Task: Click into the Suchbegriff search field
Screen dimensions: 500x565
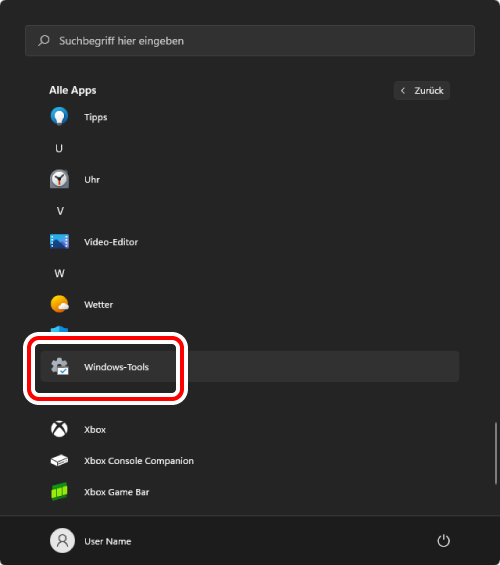Action: 250,40
